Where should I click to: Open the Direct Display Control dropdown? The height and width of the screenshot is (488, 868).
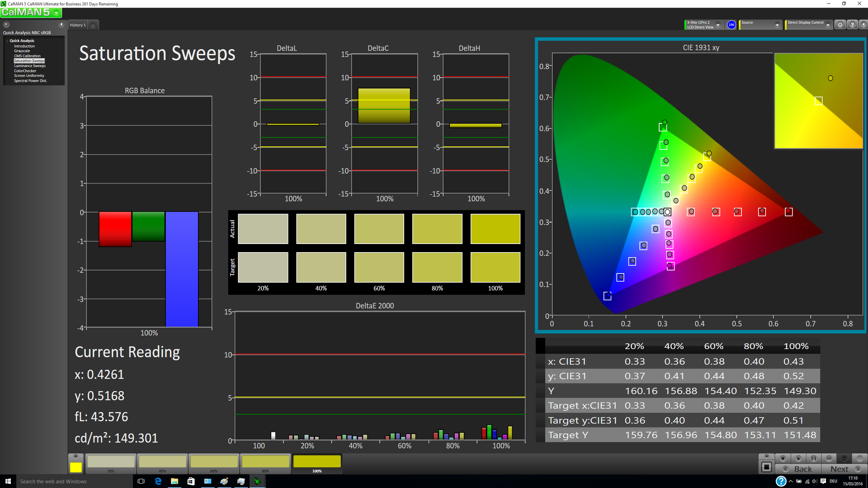pos(828,25)
